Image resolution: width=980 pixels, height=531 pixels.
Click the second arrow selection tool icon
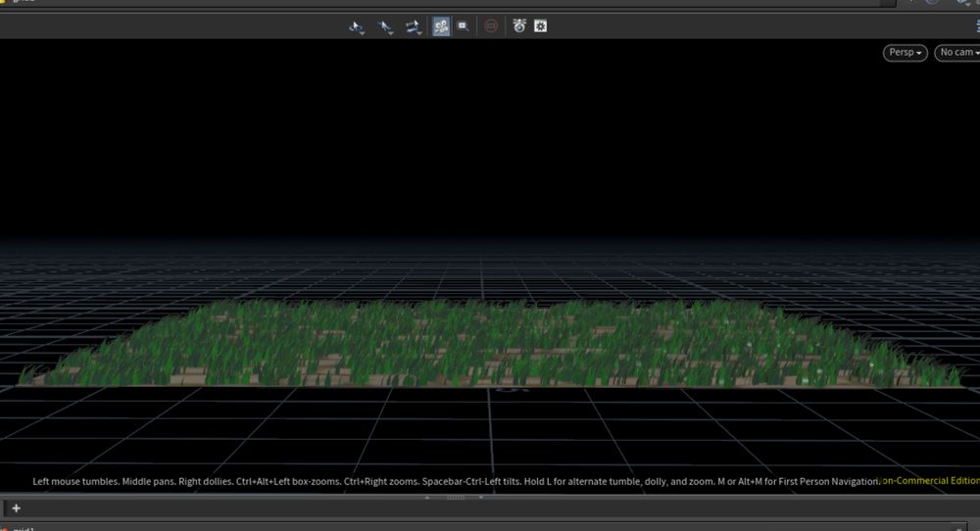pyautogui.click(x=385, y=26)
